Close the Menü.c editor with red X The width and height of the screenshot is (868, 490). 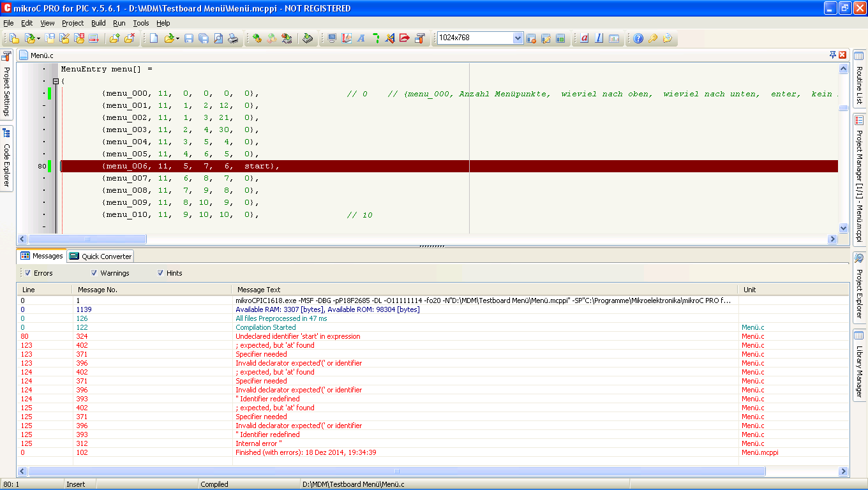(x=842, y=55)
